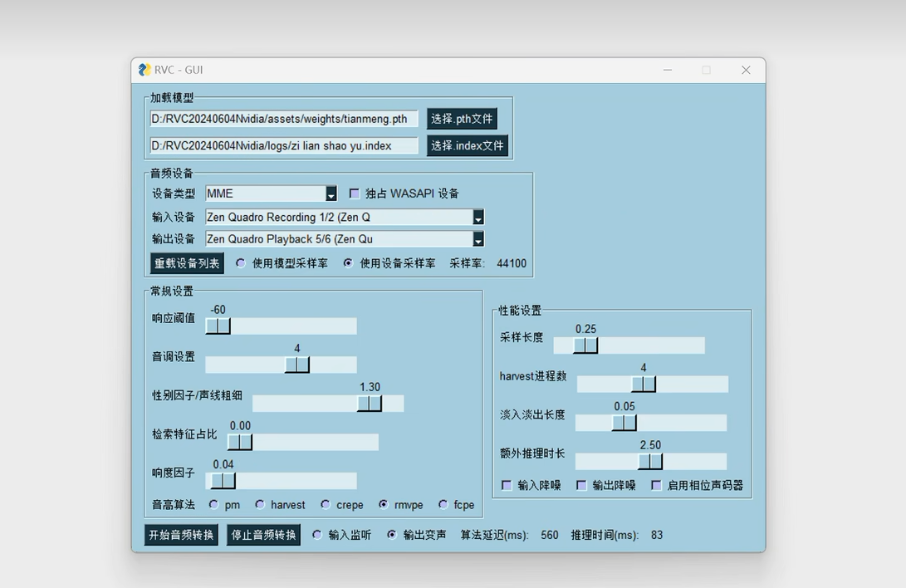Click the 响应阈值 slider handle

pos(218,326)
